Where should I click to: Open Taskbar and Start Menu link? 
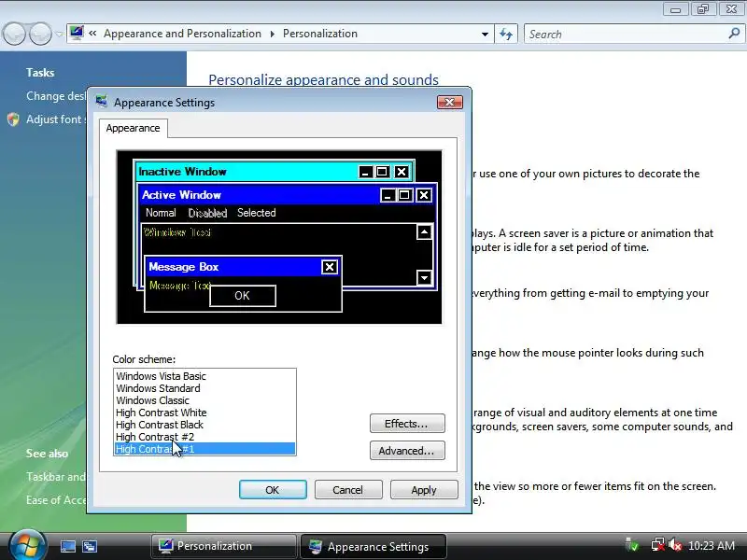pos(56,477)
